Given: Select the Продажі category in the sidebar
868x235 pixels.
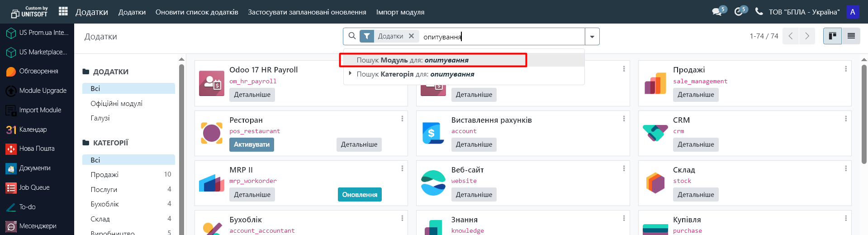Looking at the screenshot, I should coord(104,175).
